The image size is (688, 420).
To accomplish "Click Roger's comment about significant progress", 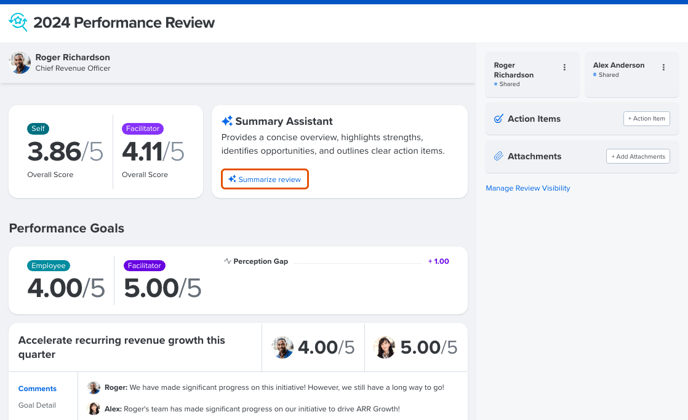I will tap(274, 388).
